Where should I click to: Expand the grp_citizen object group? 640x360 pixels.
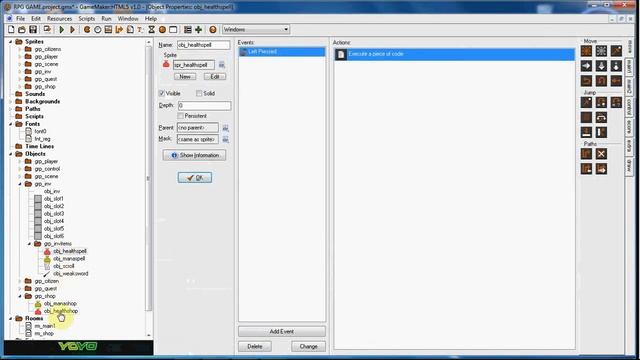(20, 281)
